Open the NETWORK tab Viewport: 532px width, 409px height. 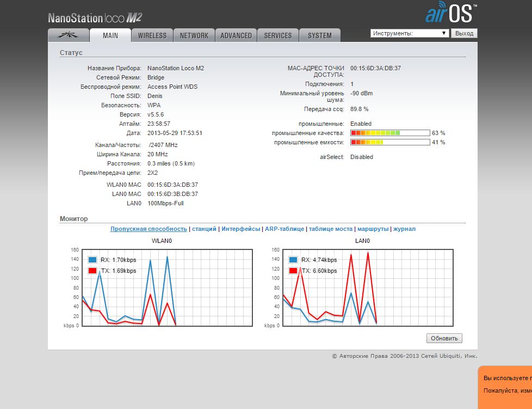coord(194,35)
